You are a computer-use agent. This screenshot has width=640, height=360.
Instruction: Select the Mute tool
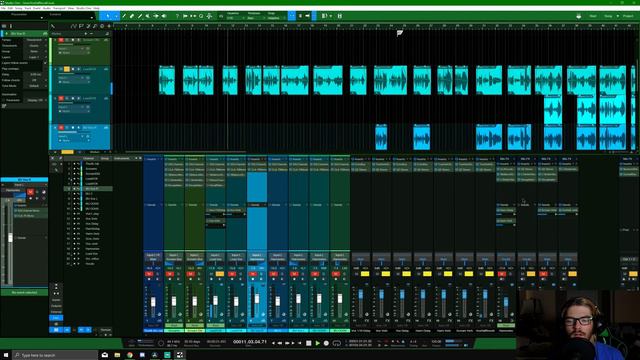[148, 16]
